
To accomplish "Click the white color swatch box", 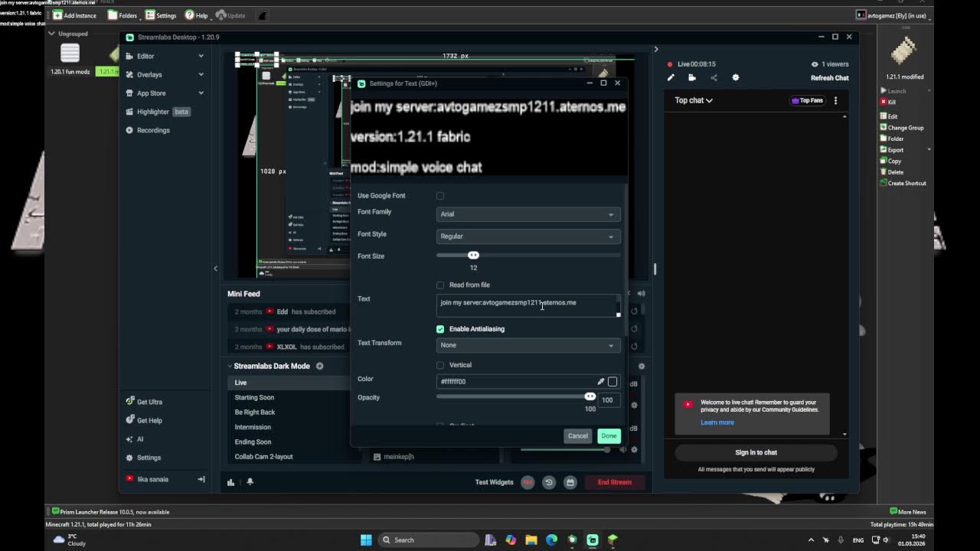I will 612,381.
